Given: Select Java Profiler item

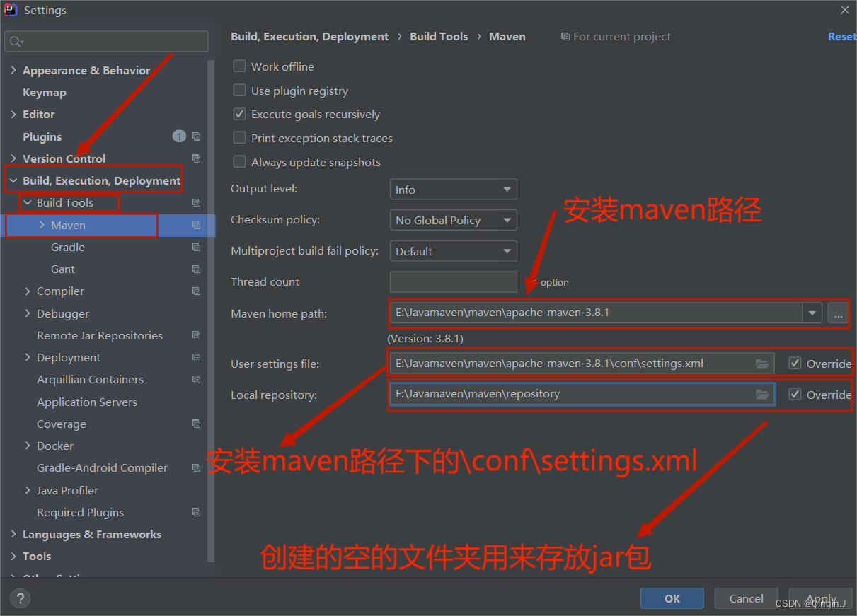Looking at the screenshot, I should (68, 490).
